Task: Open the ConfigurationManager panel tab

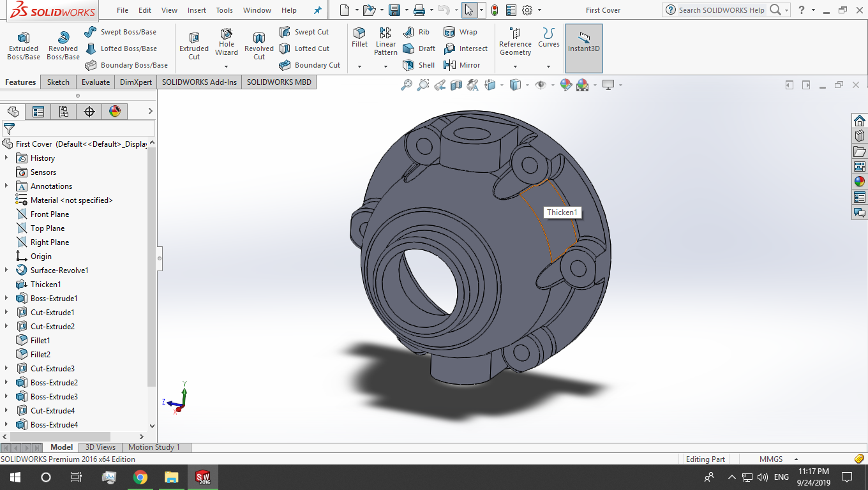Action: [64, 112]
